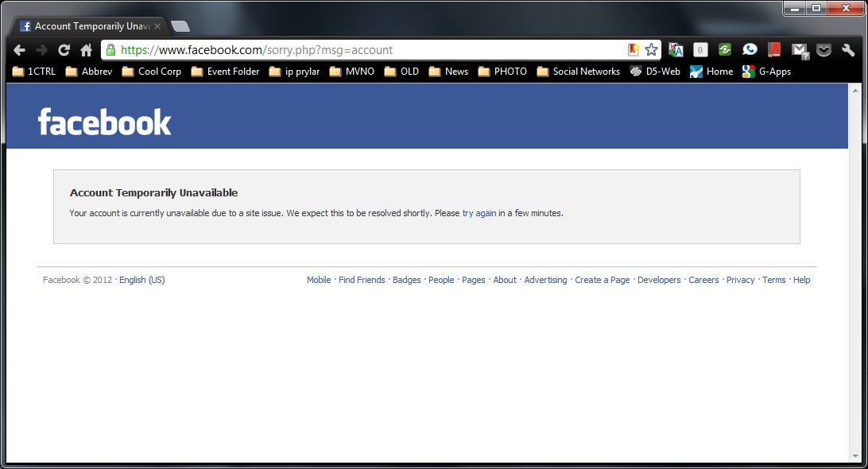Click the Forward navigation arrow
This screenshot has width=868, height=469.
click(41, 49)
